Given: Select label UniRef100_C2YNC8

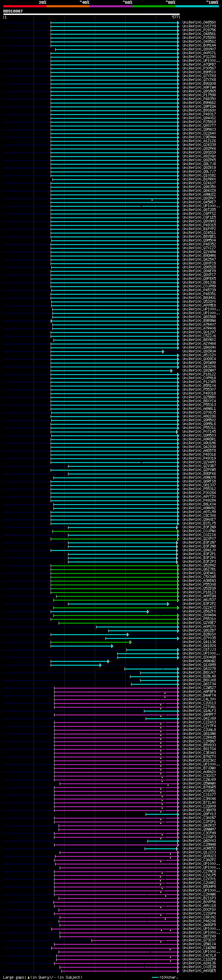Looking at the screenshot, I should (199, 871).
